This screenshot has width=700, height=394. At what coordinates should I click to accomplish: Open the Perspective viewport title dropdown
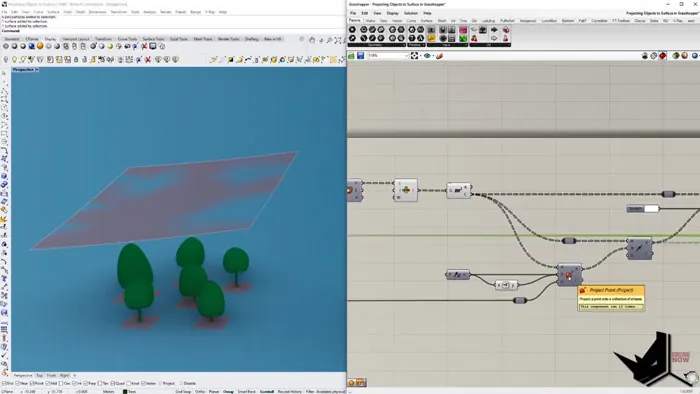click(37, 70)
